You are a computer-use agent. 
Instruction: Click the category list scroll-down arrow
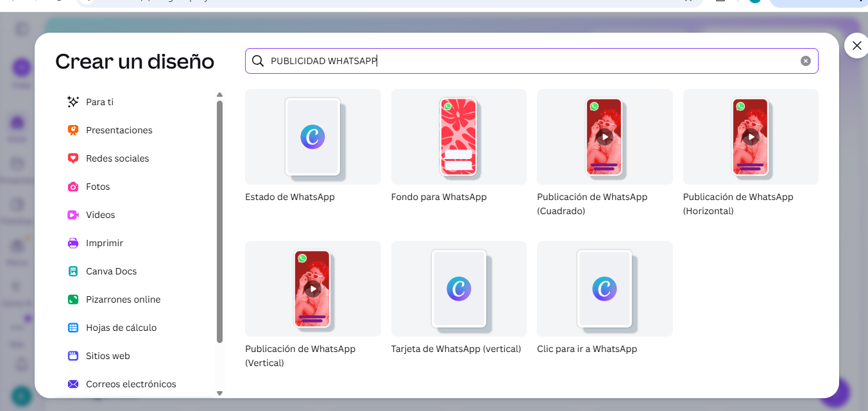tap(219, 393)
